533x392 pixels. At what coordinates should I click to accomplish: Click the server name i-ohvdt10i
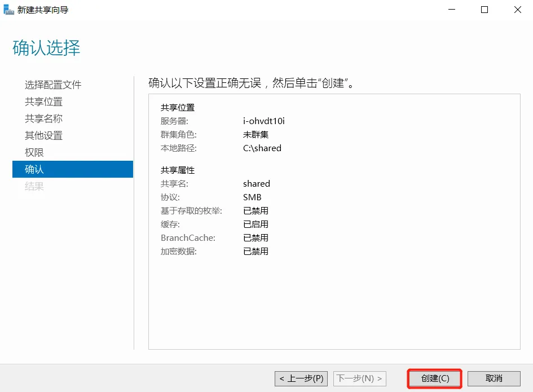click(x=264, y=121)
